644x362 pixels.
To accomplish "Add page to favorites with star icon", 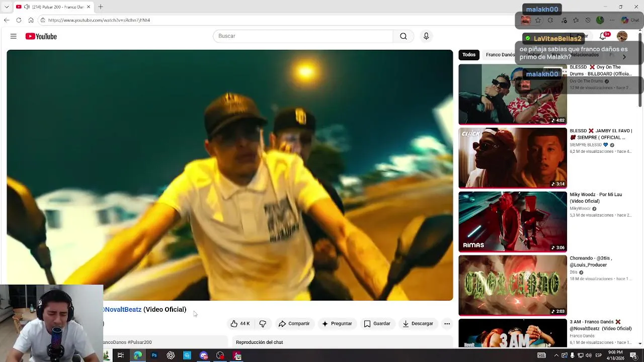I will [x=538, y=20].
